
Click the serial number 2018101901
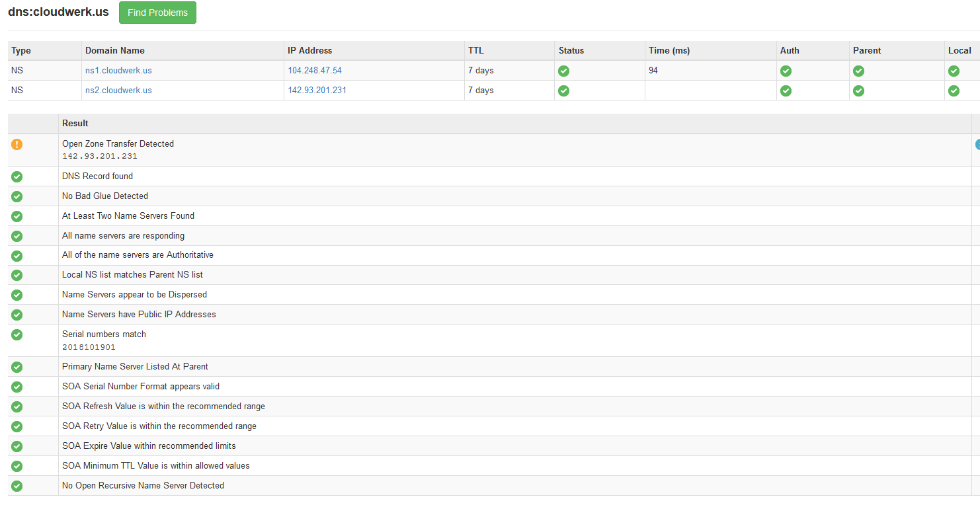(89, 347)
